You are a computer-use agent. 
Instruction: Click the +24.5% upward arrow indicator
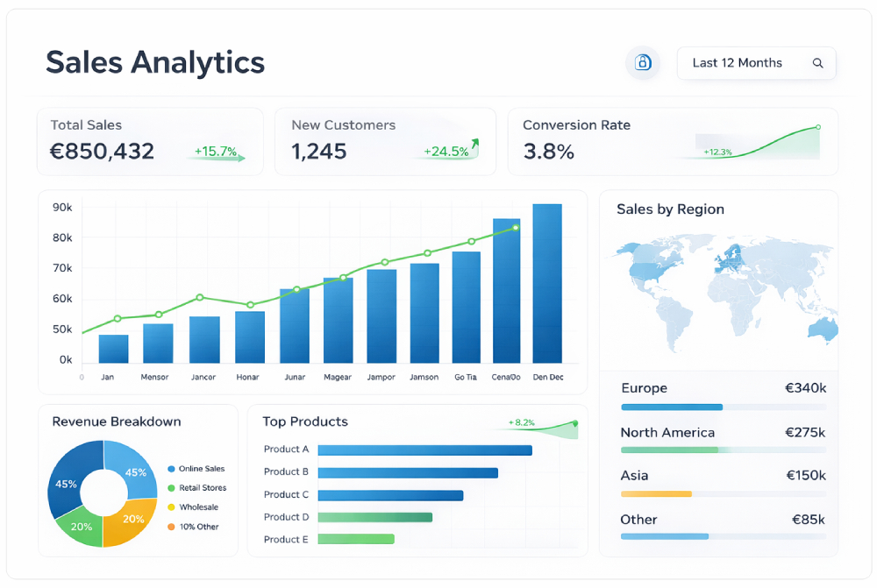click(x=474, y=145)
